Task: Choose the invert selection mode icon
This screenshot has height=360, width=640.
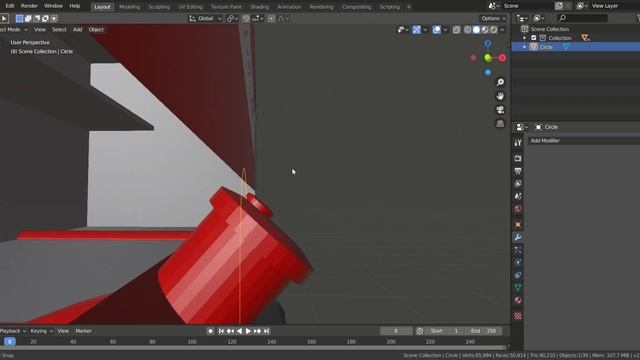Action: (x=45, y=18)
